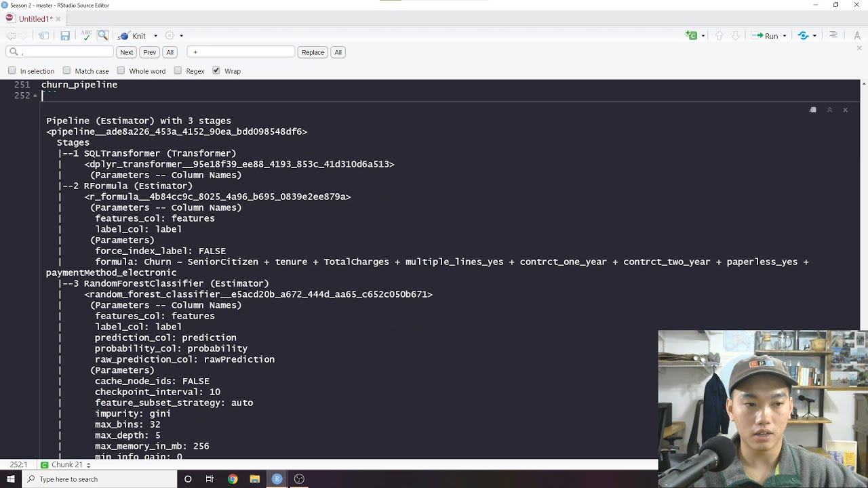Open the Run dropdown menu

(784, 35)
